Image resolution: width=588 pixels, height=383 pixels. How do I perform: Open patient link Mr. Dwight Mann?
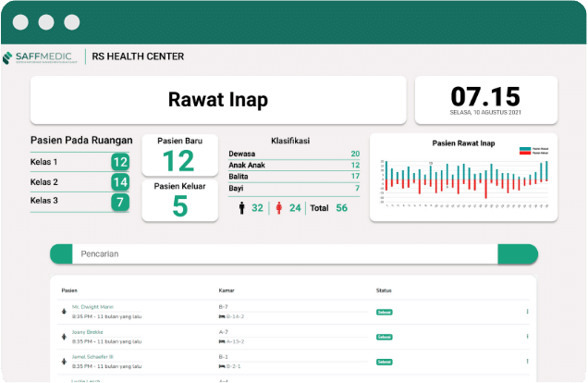tap(92, 306)
